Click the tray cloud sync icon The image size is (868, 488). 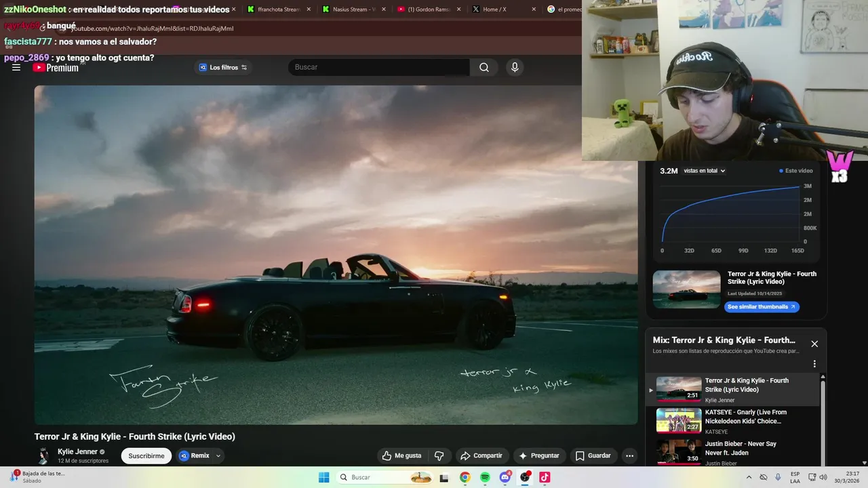click(764, 477)
